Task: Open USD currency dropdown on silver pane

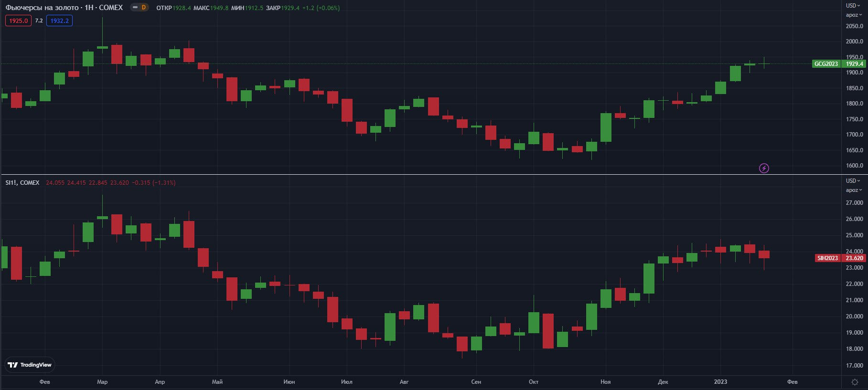Action: [x=853, y=181]
